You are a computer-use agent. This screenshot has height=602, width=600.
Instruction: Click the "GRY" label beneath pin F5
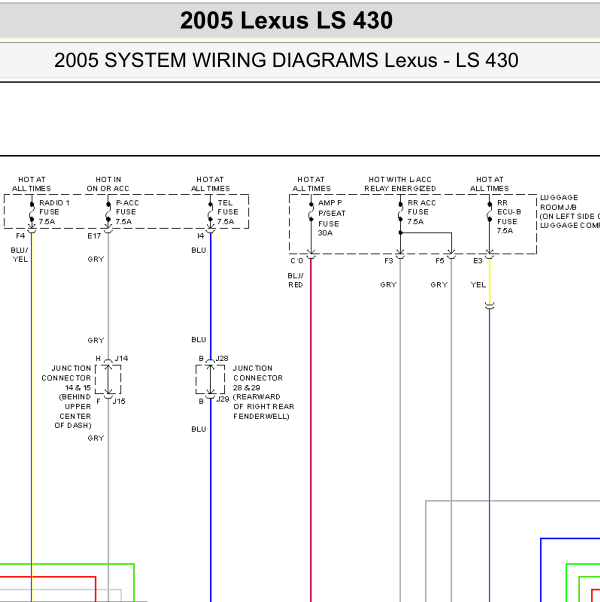439,285
